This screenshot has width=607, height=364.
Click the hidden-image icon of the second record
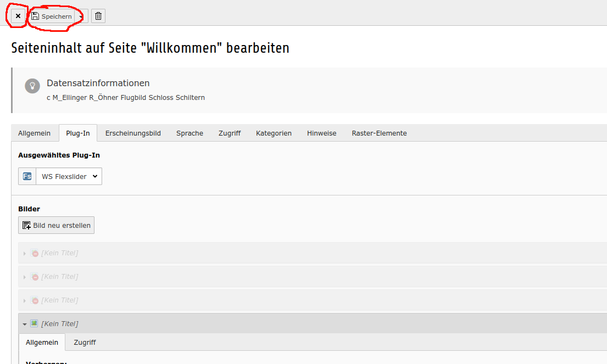click(x=35, y=277)
